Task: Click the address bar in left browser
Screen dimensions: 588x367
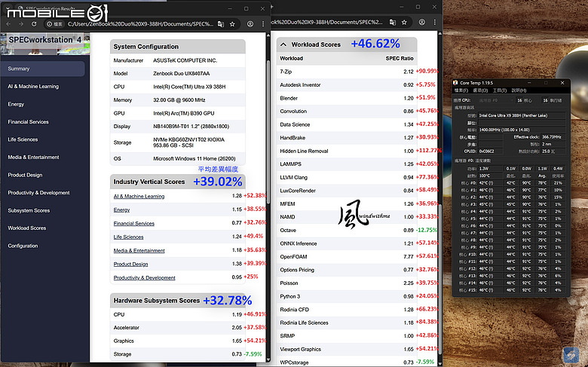Action: 140,24
